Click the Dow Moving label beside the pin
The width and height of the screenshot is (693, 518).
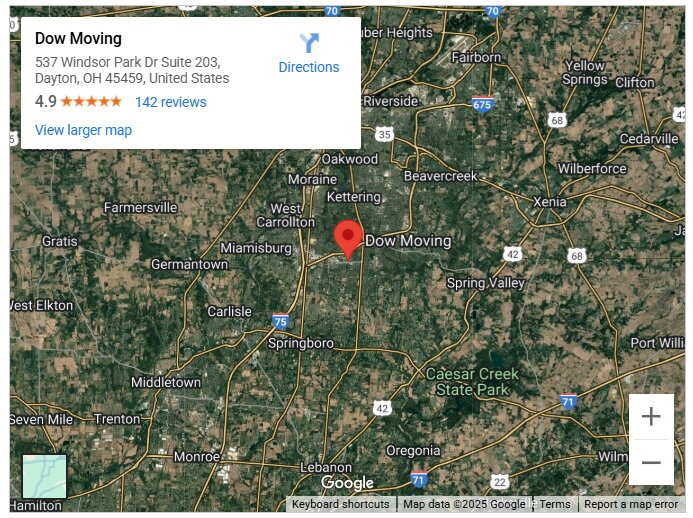pyautogui.click(x=408, y=241)
